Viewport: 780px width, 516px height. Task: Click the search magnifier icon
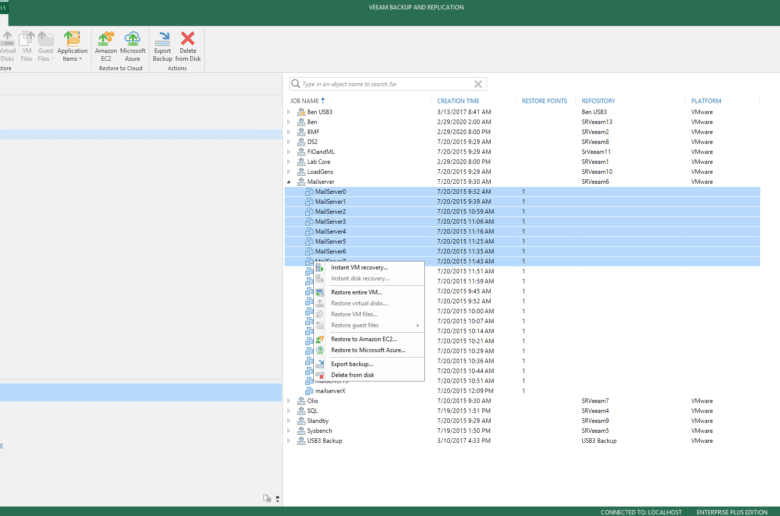[x=295, y=84]
